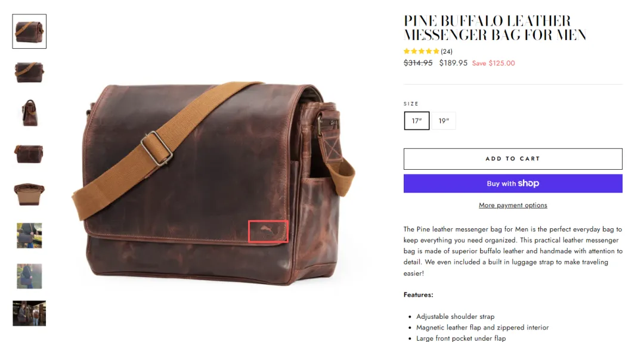Open the (24) reviews count
The width and height of the screenshot is (644, 342).
click(447, 51)
